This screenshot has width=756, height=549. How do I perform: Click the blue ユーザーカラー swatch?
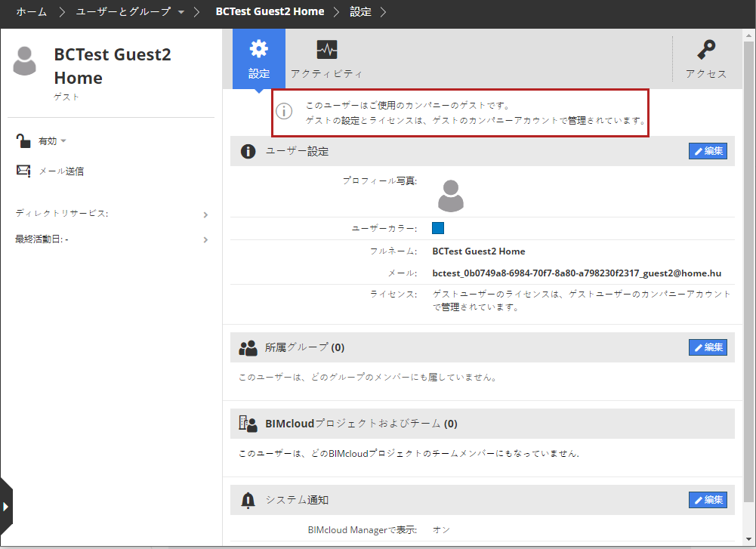click(x=438, y=228)
